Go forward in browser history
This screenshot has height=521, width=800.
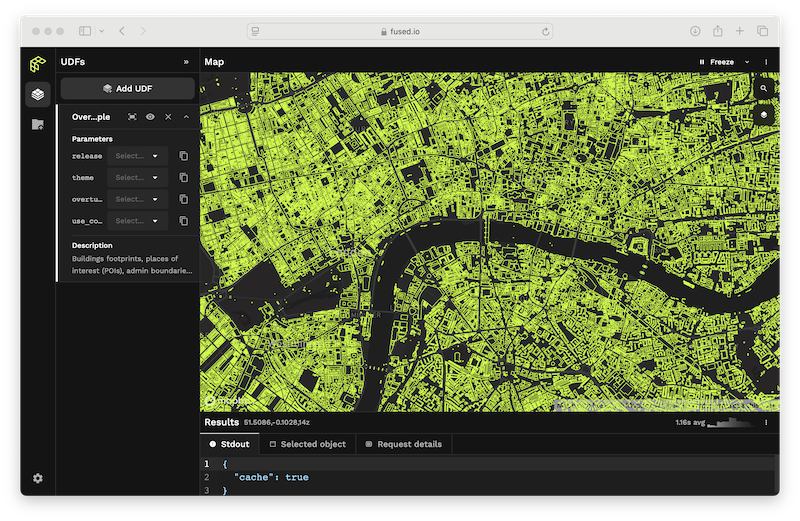[143, 31]
